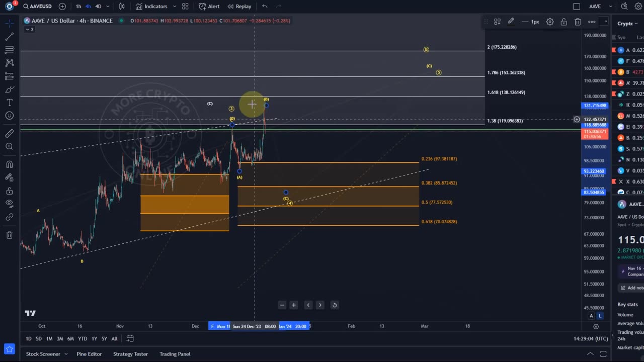
Task: Open the Fibonacci retracement tools
Action: tap(9, 50)
